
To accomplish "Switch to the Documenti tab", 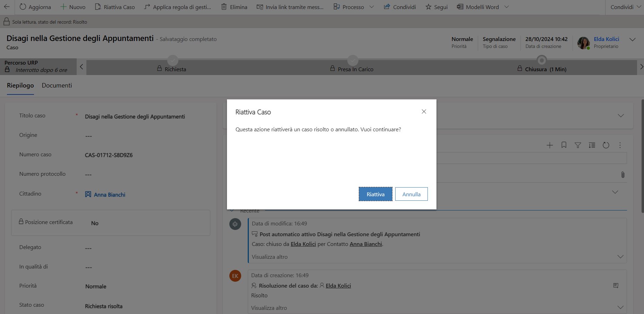I will (x=57, y=85).
